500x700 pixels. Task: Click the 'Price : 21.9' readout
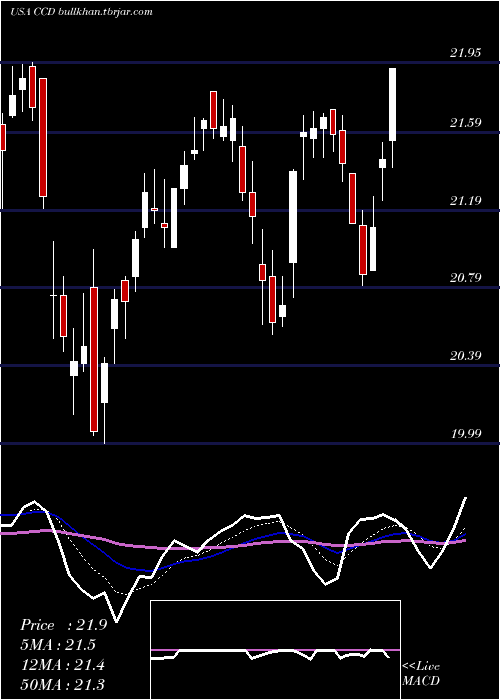click(x=63, y=625)
